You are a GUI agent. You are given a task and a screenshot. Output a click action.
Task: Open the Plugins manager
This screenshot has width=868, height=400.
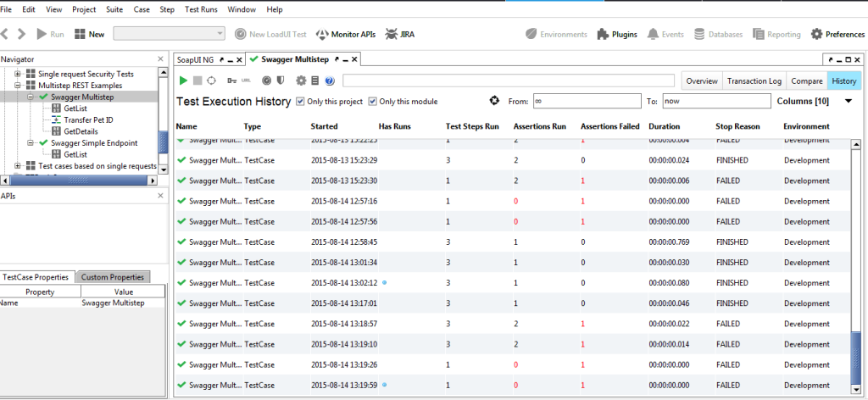point(617,34)
